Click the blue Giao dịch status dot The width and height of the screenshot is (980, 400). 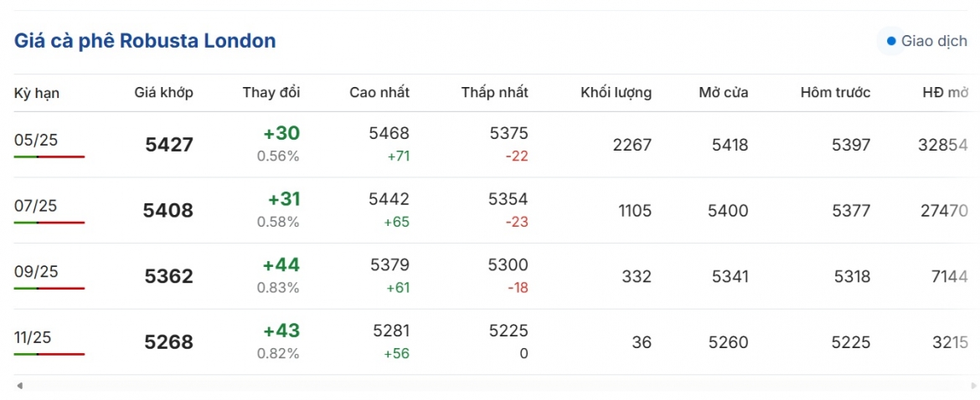(891, 42)
